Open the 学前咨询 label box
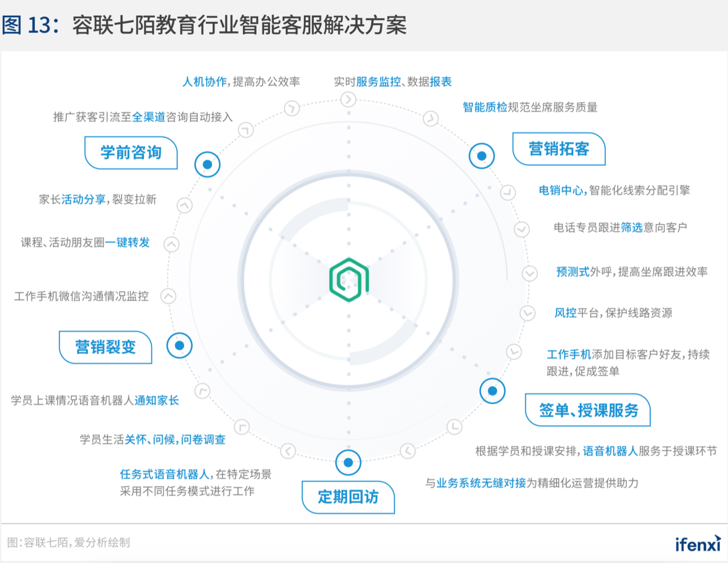Screen dimensions: 728x563 [x=131, y=153]
